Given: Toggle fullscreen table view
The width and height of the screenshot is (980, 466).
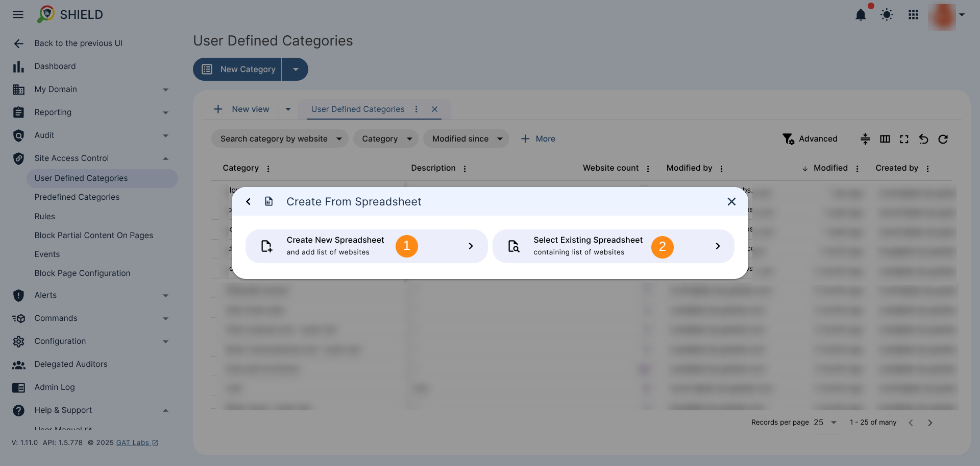Looking at the screenshot, I should (904, 139).
